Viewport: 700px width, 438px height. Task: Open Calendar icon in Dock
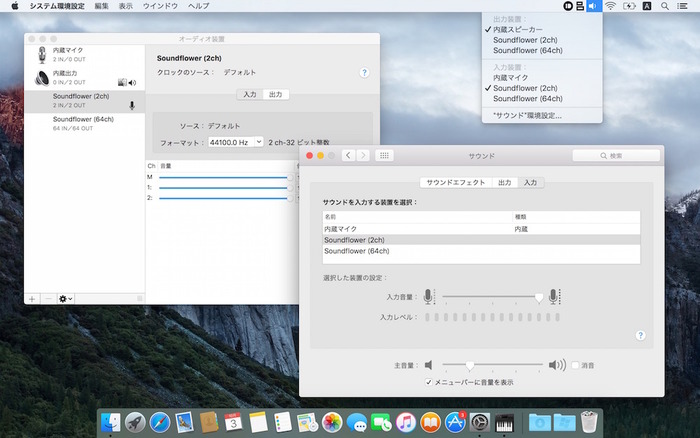[x=233, y=422]
